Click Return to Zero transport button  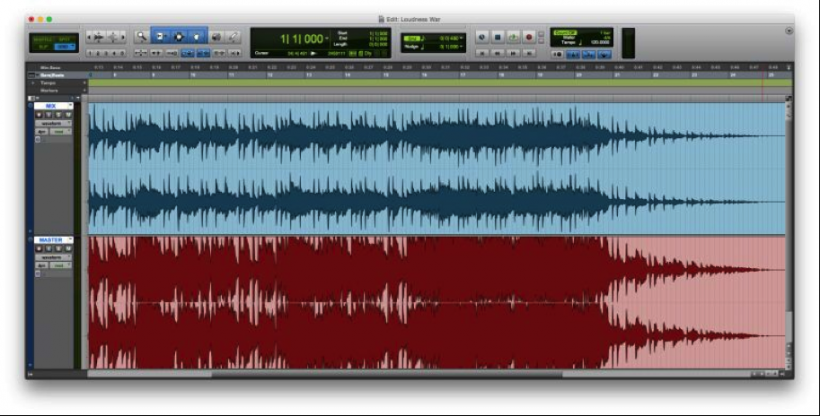pos(482,54)
